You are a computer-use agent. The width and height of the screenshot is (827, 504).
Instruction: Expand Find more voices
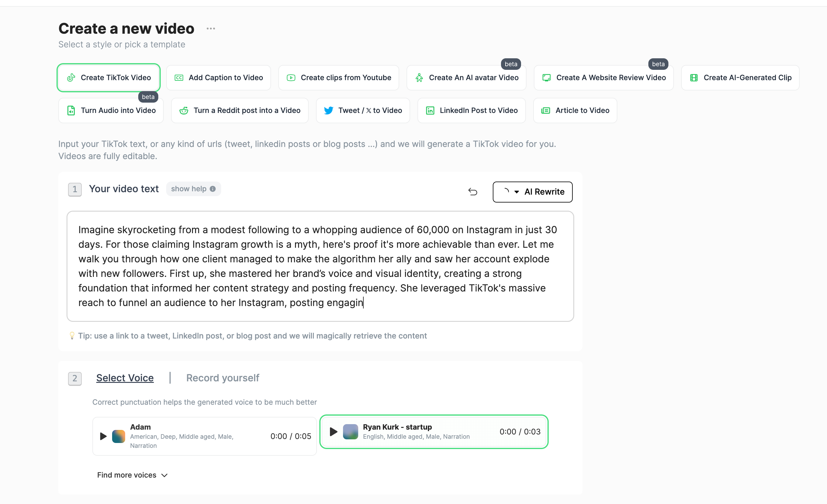[x=132, y=475]
